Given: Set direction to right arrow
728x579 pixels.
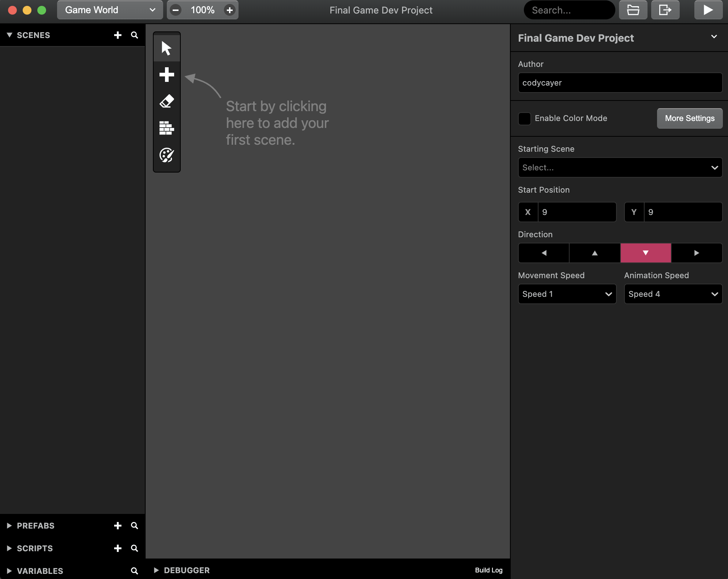Looking at the screenshot, I should pos(697,253).
